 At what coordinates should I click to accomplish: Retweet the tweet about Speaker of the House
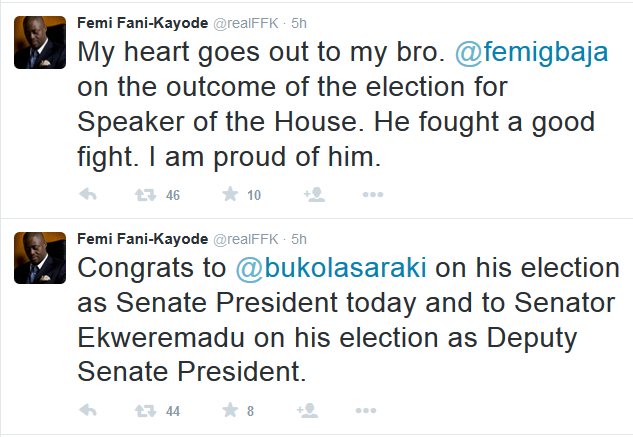click(143, 195)
